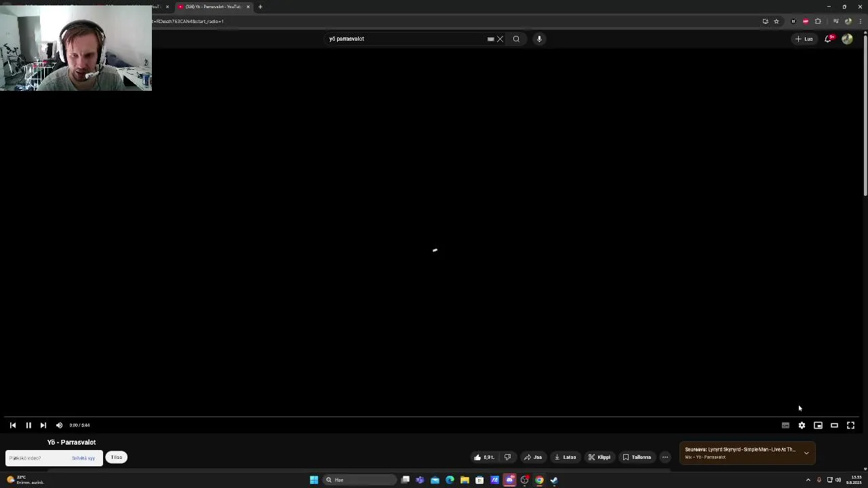Open the Windows Start menu
Image resolution: width=868 pixels, height=488 pixels.
(x=314, y=480)
